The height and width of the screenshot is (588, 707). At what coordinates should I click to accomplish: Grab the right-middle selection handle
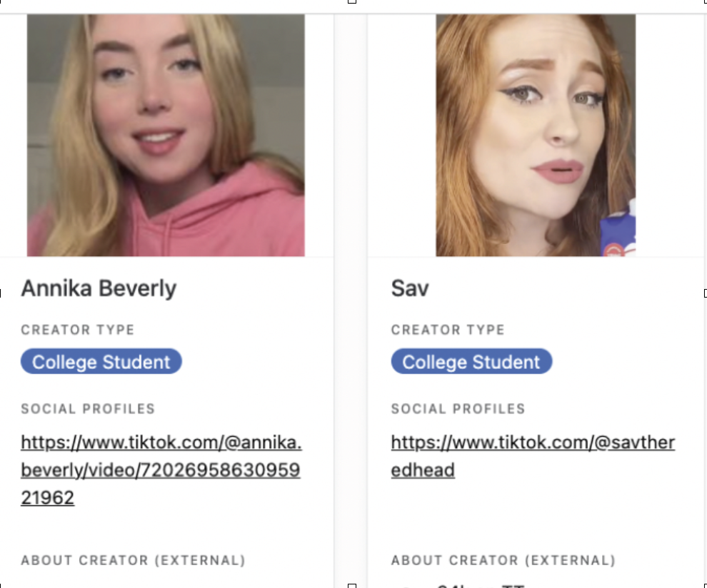pyautogui.click(x=706, y=293)
